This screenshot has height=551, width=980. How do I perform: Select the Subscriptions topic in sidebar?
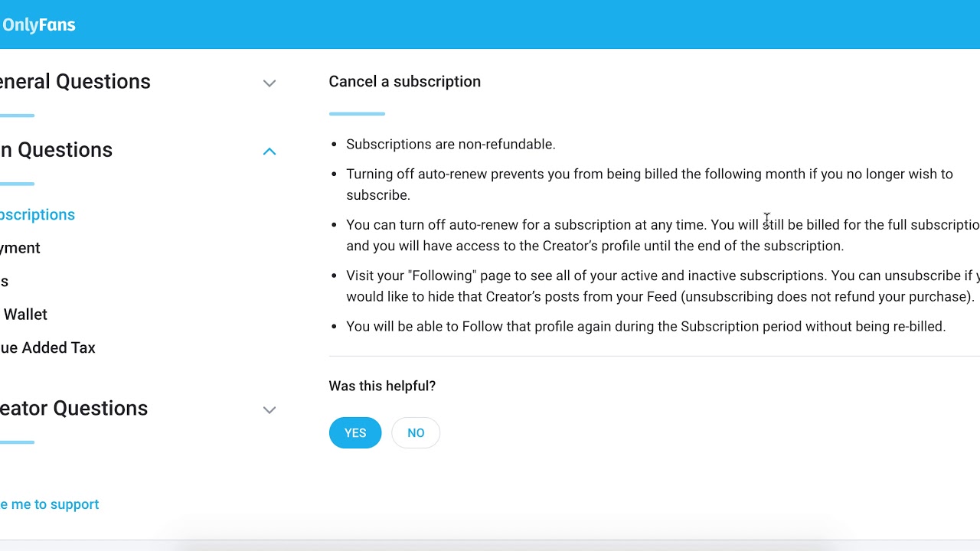37,214
